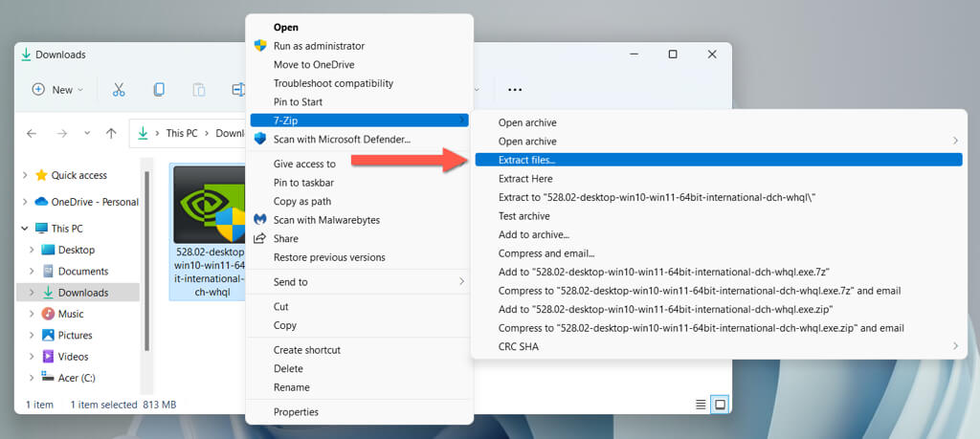The height and width of the screenshot is (439, 980).
Task: Click the Cut scissors icon in toolbar
Action: click(x=119, y=89)
